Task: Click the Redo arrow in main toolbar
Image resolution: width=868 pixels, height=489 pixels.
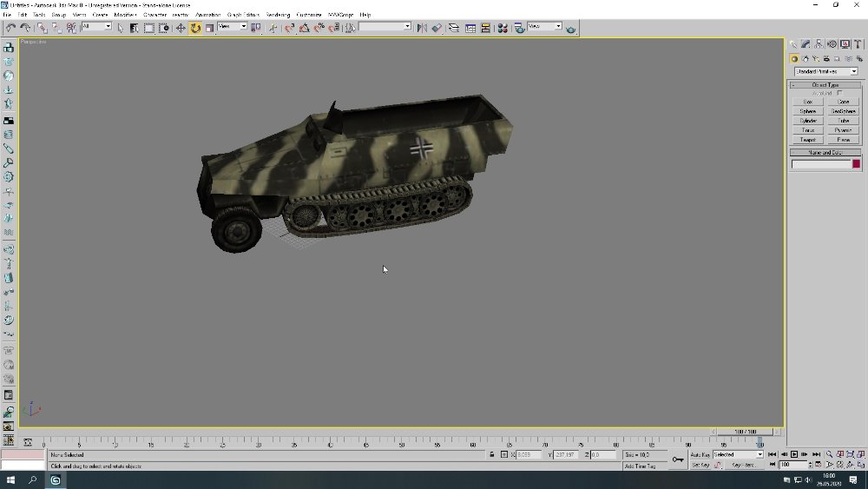Action: [25, 28]
